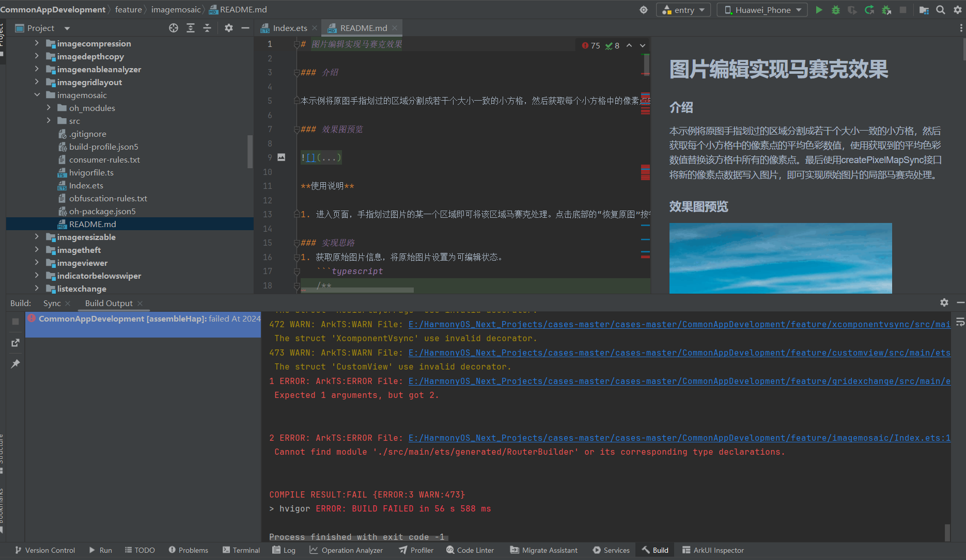Open the Problems tool window

(x=188, y=550)
